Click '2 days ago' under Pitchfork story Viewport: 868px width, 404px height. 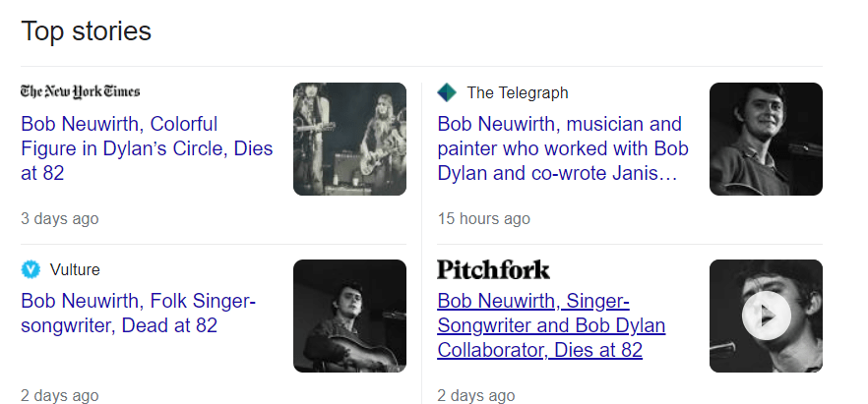[475, 395]
